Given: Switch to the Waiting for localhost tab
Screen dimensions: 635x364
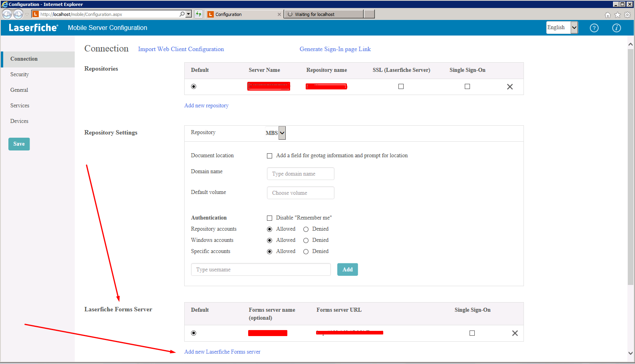Looking at the screenshot, I should tap(324, 14).
